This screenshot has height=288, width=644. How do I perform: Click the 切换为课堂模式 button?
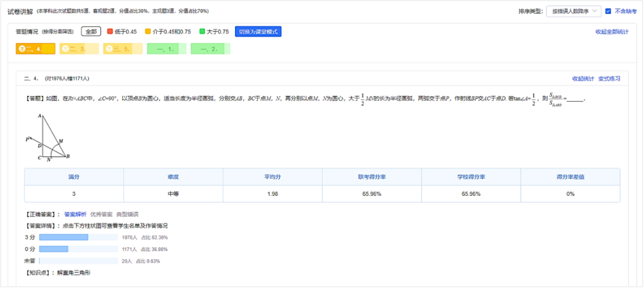[258, 31]
